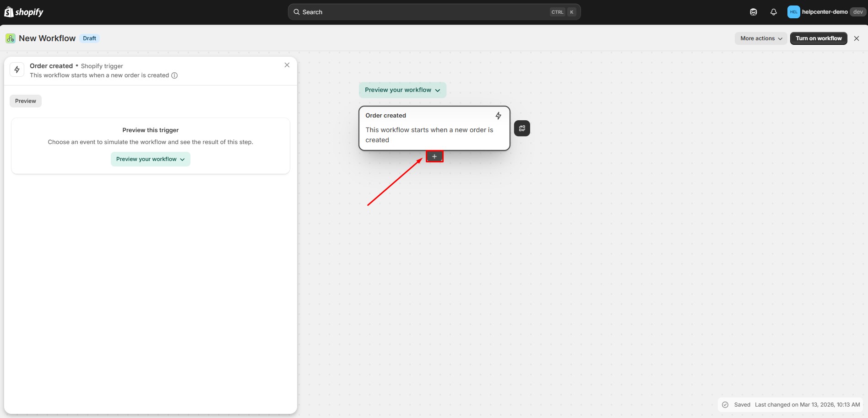Open the Sidekick assistant icon

753,12
